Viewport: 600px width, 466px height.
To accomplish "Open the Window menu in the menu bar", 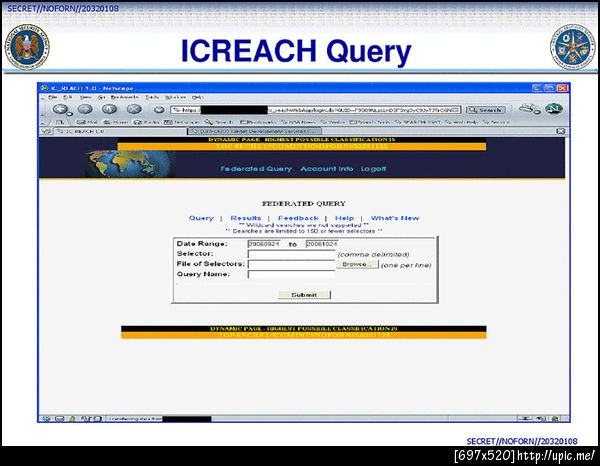I will 175,97.
